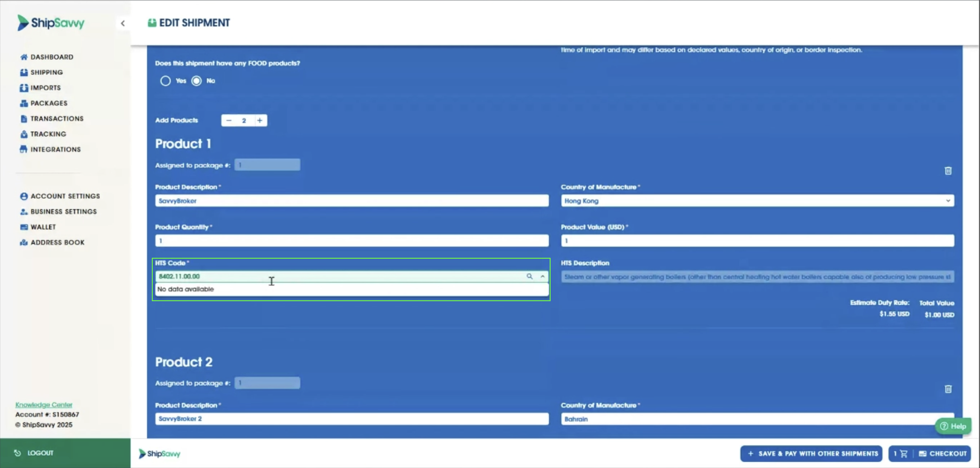Collapse the HTS Code dropdown arrow
Image resolution: width=980 pixels, height=468 pixels.
(542, 277)
